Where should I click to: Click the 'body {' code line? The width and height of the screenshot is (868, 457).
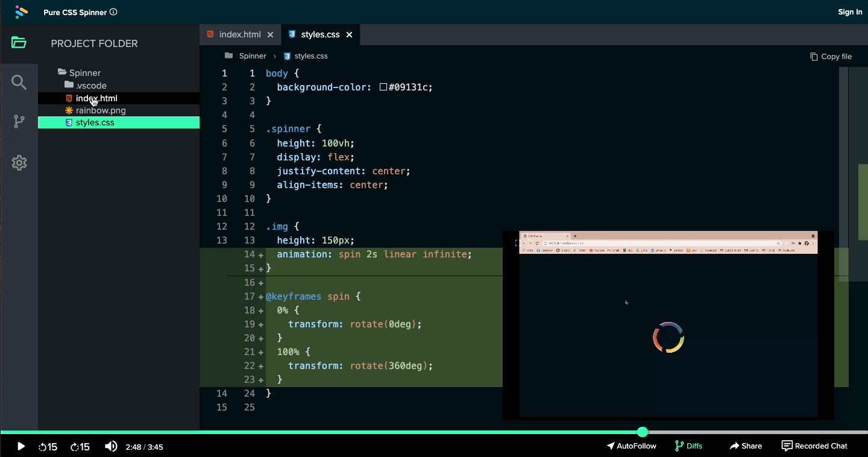point(283,74)
